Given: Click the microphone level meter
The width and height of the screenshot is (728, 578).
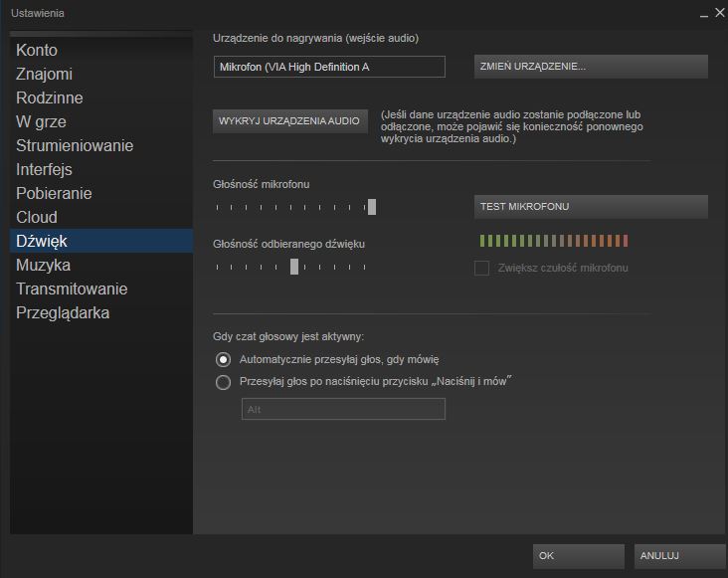Looking at the screenshot, I should tap(553, 241).
